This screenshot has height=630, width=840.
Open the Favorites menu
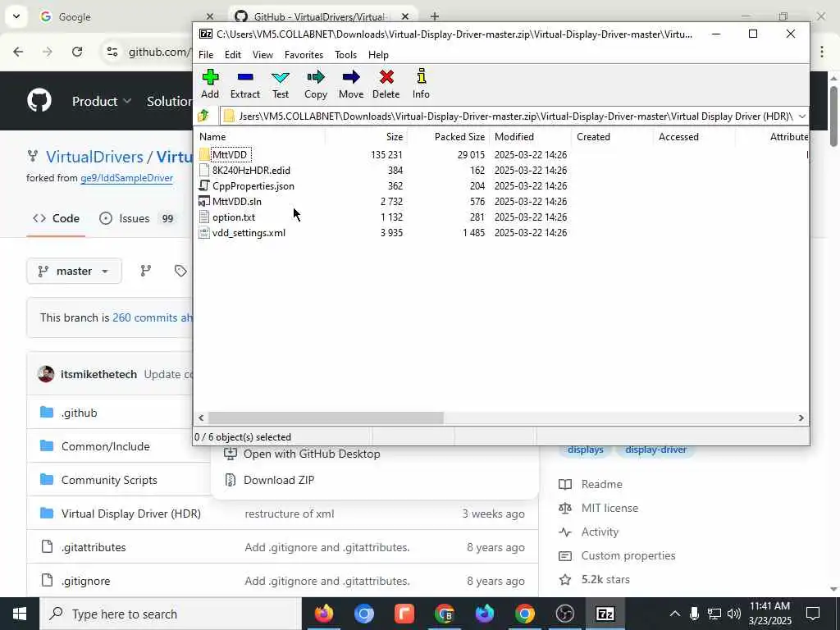click(x=304, y=55)
